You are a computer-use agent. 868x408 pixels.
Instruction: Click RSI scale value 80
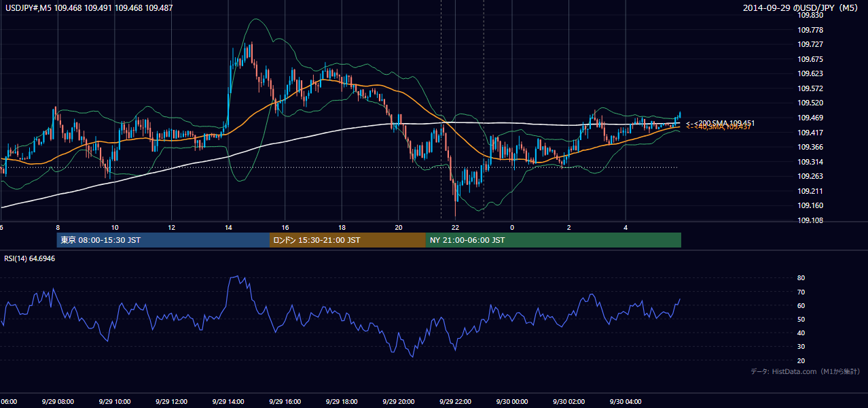pos(801,278)
